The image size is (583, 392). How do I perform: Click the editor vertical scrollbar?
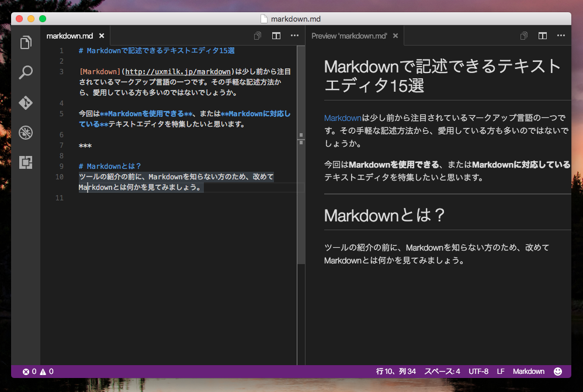pyautogui.click(x=301, y=175)
